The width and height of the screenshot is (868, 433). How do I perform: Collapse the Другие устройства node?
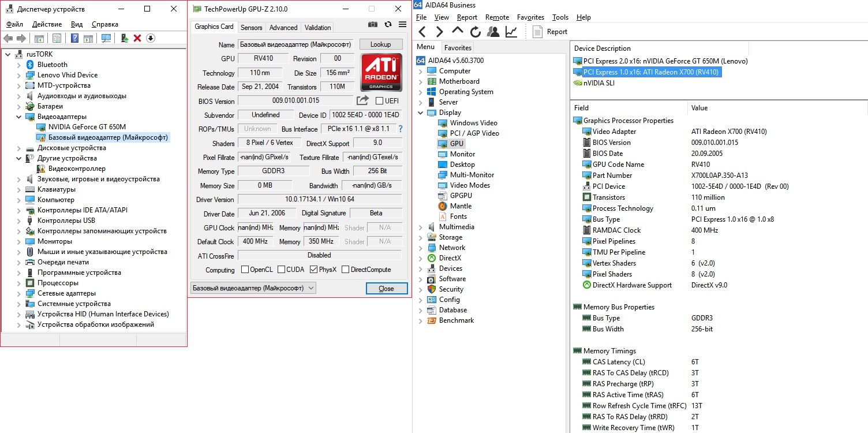19,158
